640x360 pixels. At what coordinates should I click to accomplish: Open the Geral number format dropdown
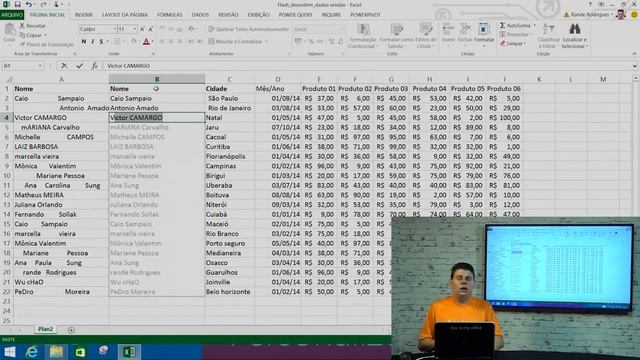tap(342, 29)
